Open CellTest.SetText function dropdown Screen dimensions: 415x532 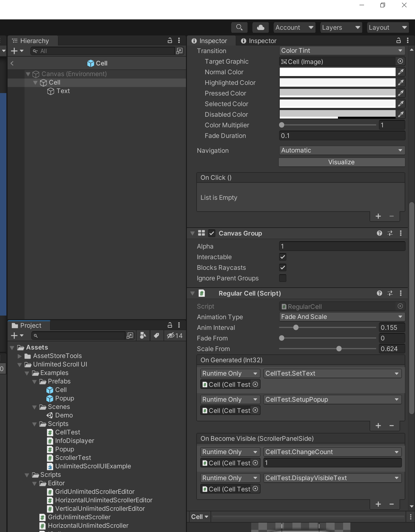coord(332,373)
